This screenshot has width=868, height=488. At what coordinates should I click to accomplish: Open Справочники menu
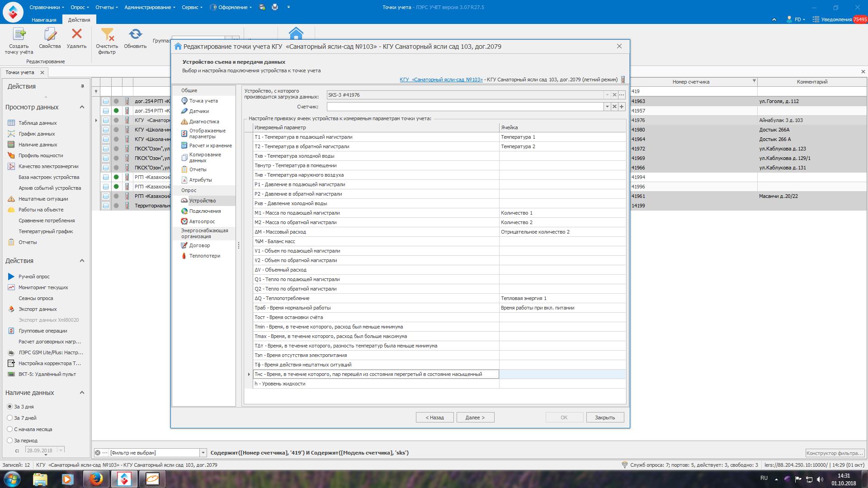tap(47, 7)
